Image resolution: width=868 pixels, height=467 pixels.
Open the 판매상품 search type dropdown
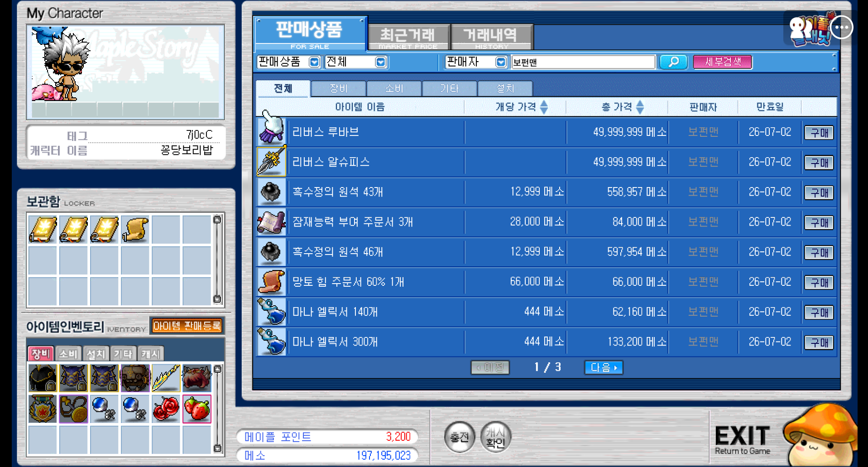click(x=314, y=62)
